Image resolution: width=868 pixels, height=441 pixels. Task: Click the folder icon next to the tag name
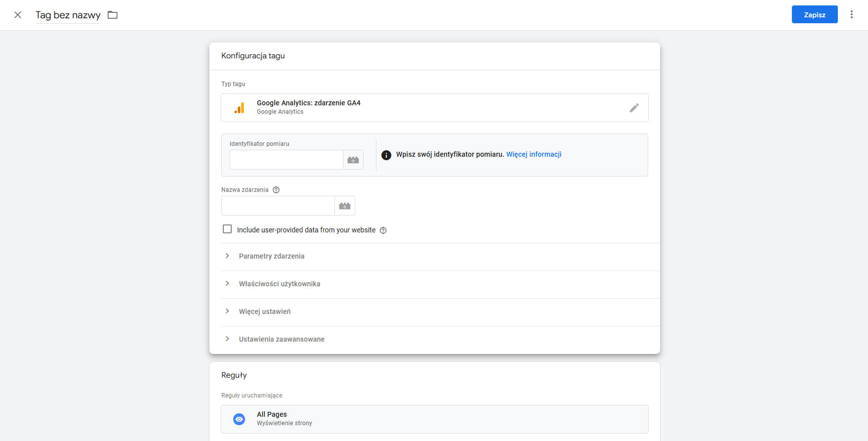[113, 15]
